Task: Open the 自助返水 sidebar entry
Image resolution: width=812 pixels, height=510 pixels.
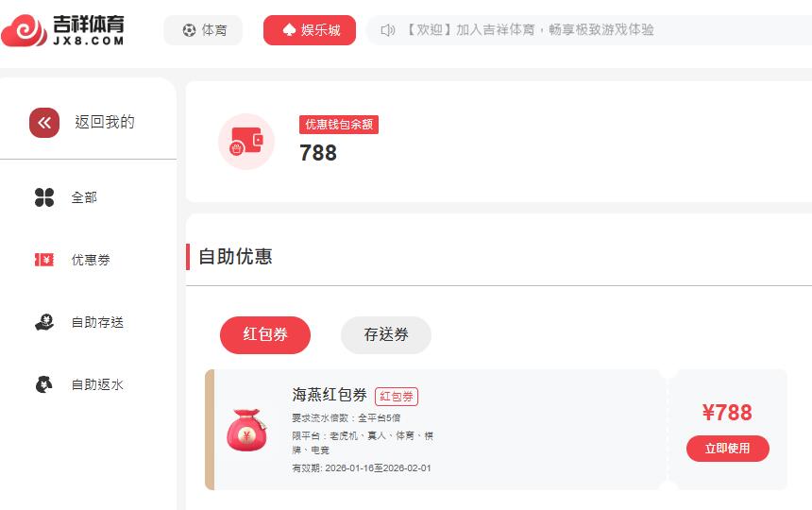Action: [97, 384]
